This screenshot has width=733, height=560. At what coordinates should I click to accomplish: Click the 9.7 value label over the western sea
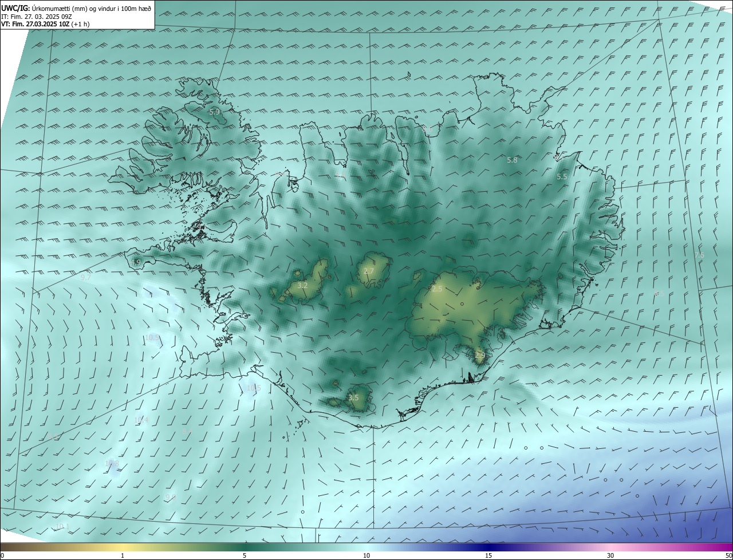[x=86, y=277]
